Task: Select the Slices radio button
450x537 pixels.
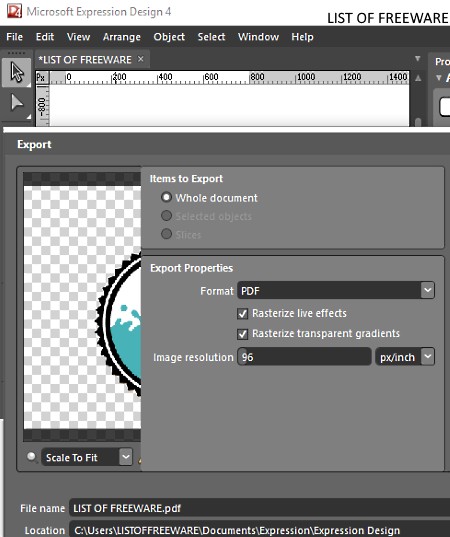Action: [166, 234]
